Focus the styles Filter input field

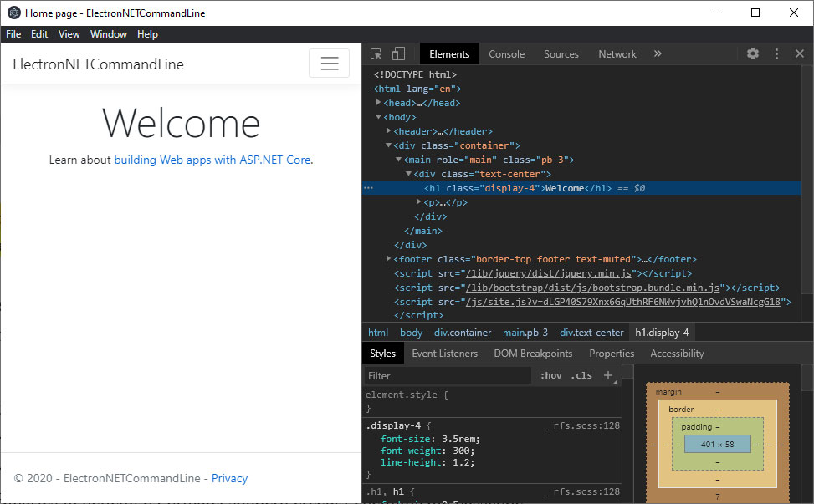447,375
